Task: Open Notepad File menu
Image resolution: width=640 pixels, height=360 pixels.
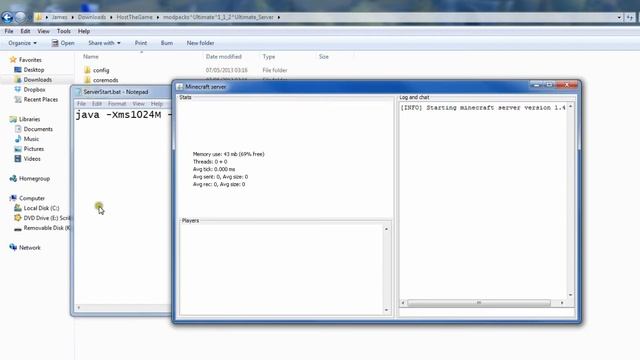Action: coord(81,104)
